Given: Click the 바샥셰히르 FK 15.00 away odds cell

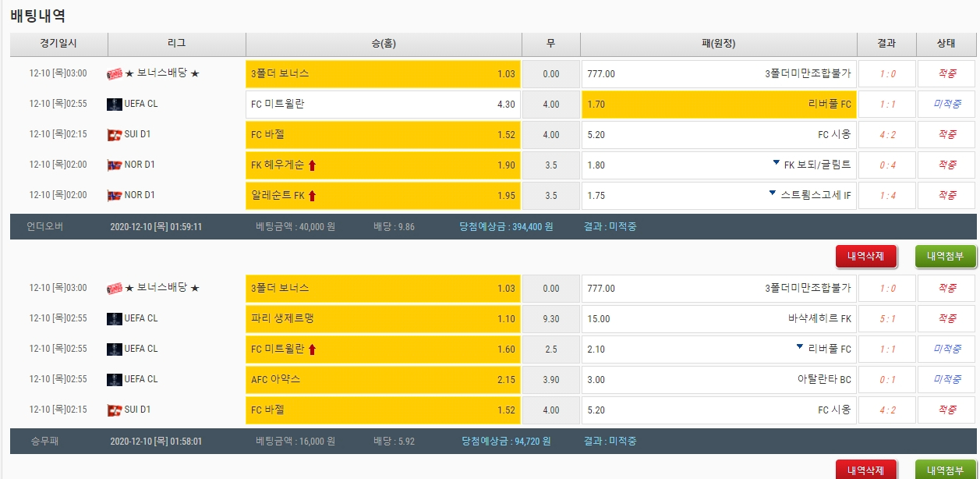Looking at the screenshot, I should click(718, 318).
